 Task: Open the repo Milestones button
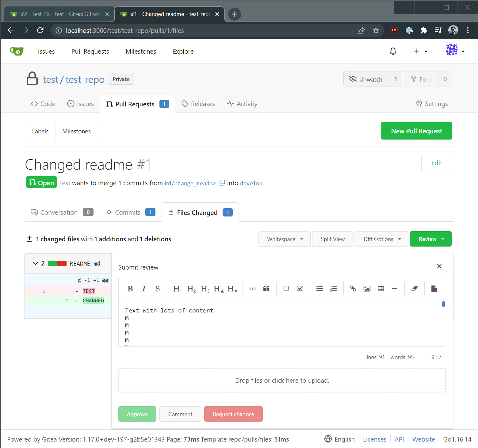77,131
